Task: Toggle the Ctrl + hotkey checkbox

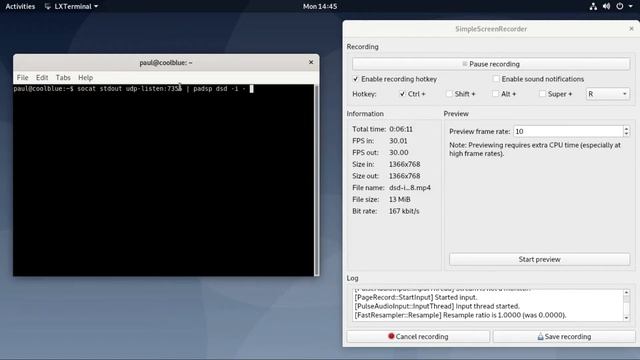Action: (x=402, y=94)
